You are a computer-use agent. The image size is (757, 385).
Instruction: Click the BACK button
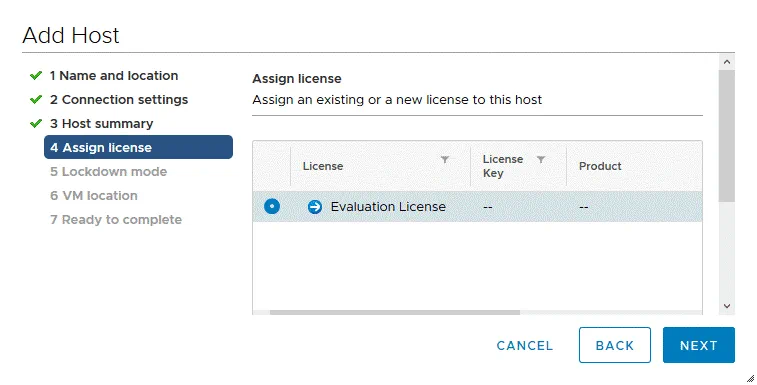coord(615,345)
